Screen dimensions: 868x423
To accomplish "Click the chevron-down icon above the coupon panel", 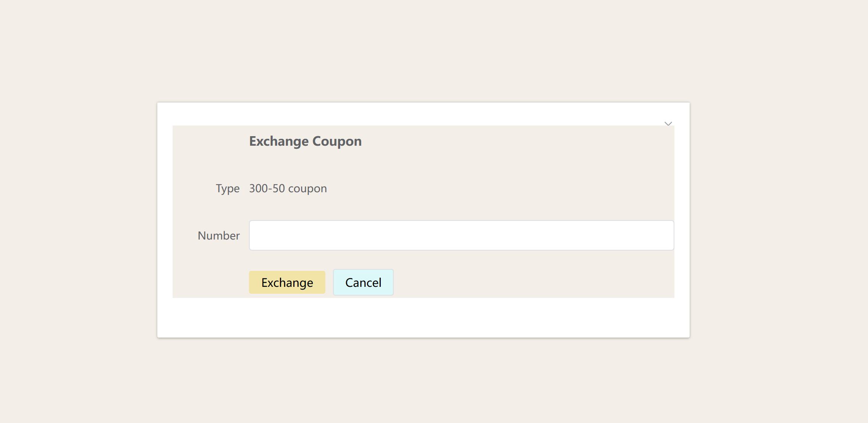I will pos(668,124).
